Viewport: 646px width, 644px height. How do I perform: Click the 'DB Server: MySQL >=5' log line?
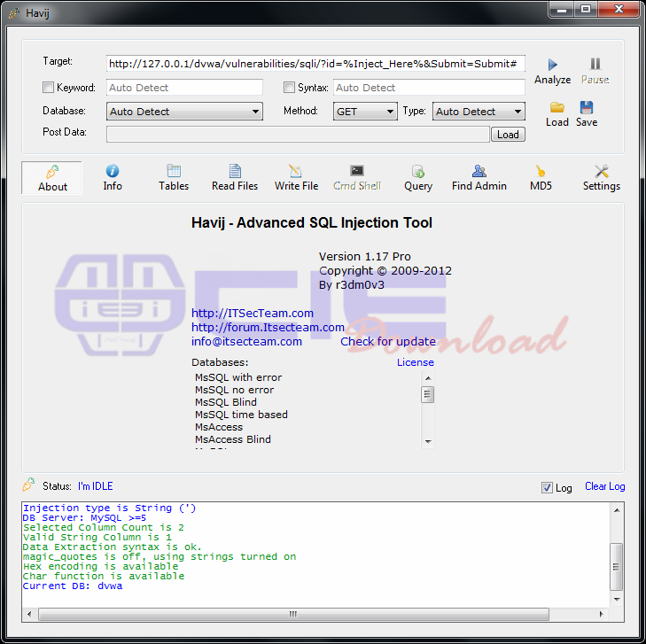point(84,518)
